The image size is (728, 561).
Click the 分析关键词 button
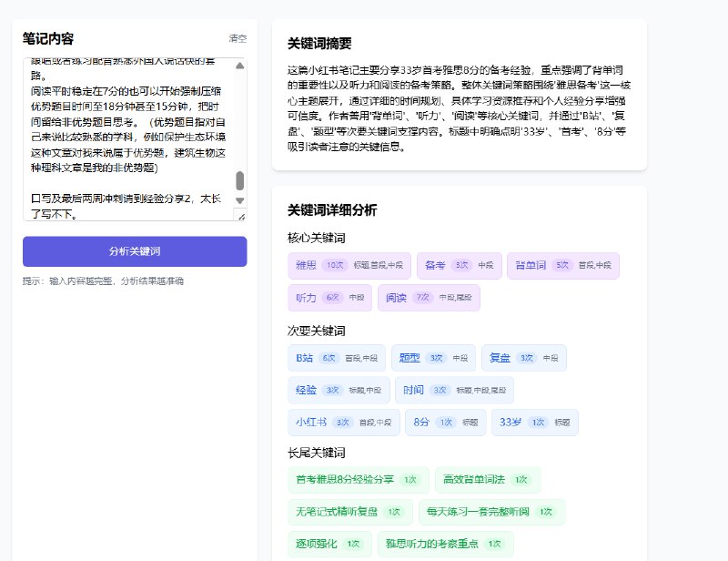(x=135, y=251)
